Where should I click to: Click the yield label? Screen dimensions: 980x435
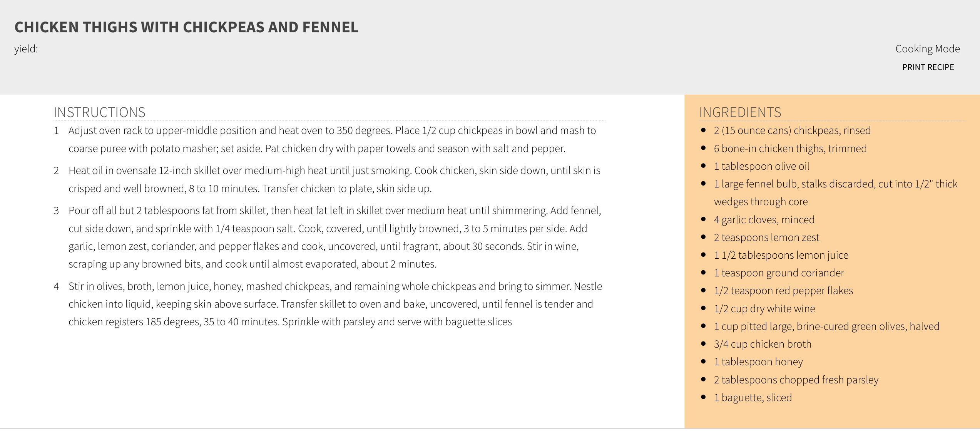(26, 49)
